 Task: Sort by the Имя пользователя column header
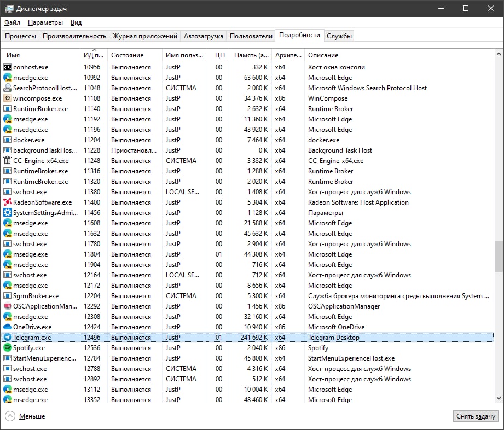tap(184, 55)
